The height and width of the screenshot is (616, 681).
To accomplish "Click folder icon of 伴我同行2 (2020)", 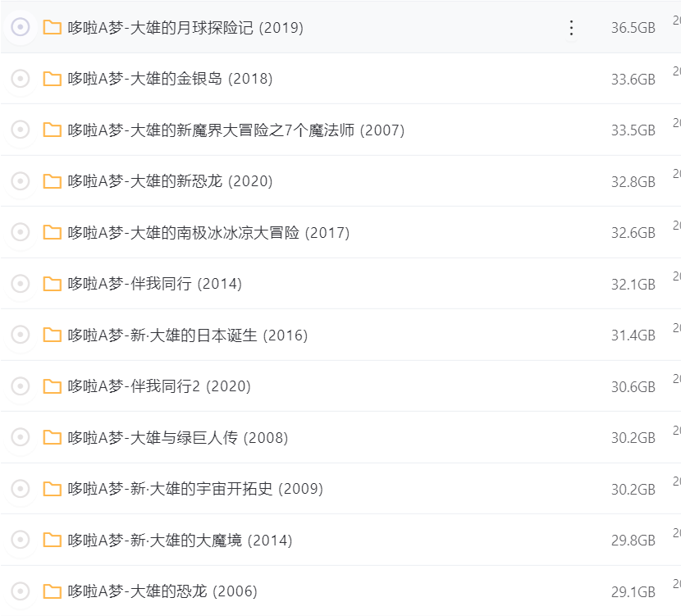I will click(53, 386).
